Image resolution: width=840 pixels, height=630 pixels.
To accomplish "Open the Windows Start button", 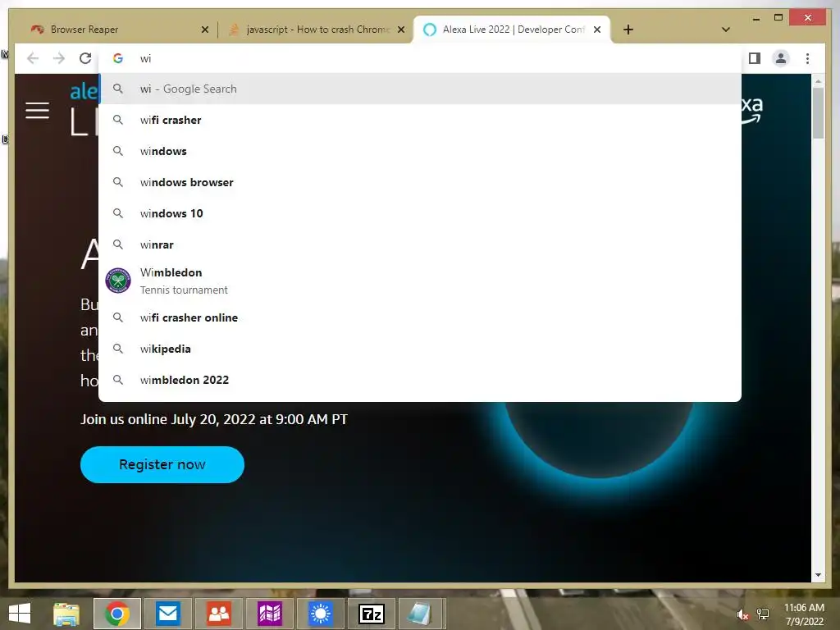I will (20, 614).
